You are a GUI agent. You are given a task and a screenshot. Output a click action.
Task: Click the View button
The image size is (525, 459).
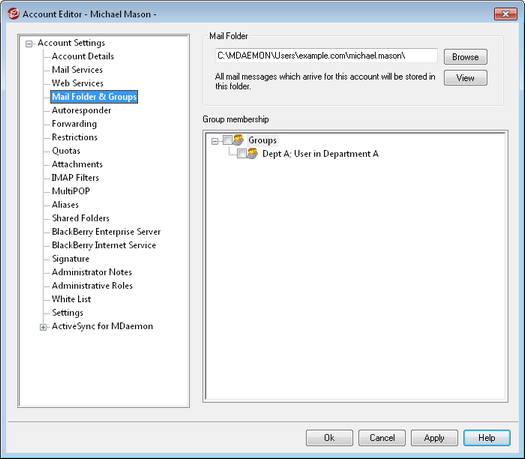[465, 78]
